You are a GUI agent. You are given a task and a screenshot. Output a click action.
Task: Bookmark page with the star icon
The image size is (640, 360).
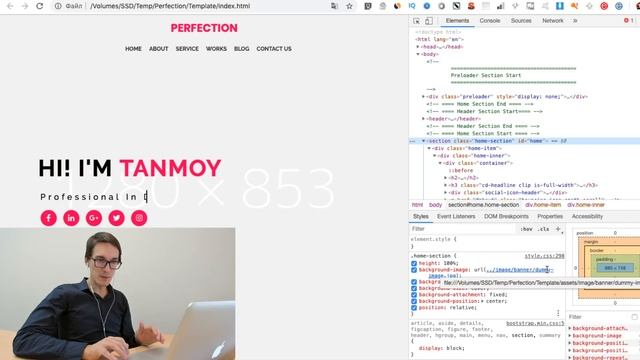click(x=349, y=6)
